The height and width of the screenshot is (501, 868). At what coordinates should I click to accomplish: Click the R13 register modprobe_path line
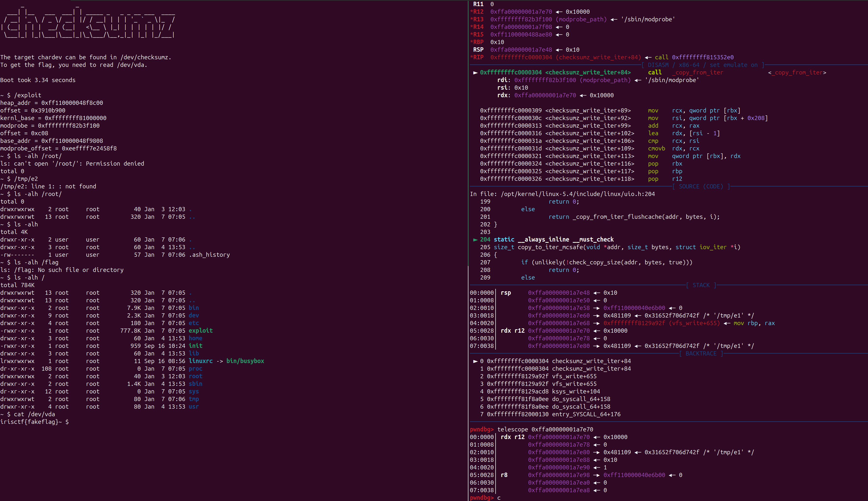click(572, 19)
